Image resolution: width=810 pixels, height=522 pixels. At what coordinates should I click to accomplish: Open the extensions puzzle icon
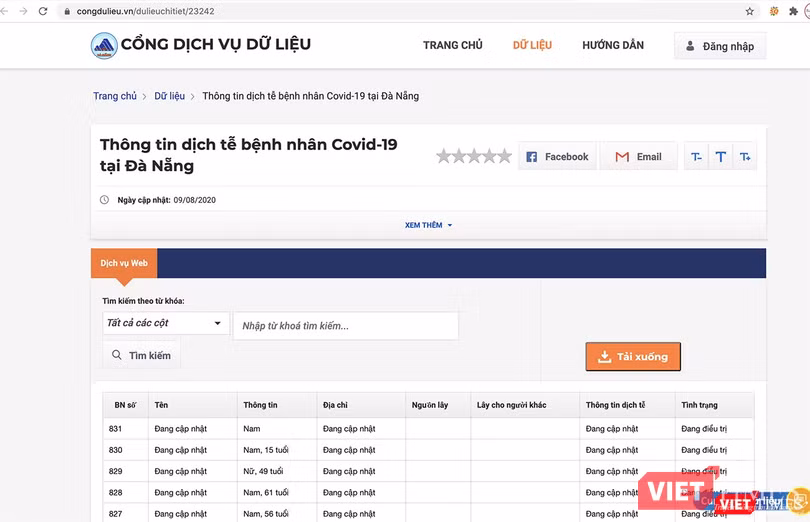coord(793,11)
